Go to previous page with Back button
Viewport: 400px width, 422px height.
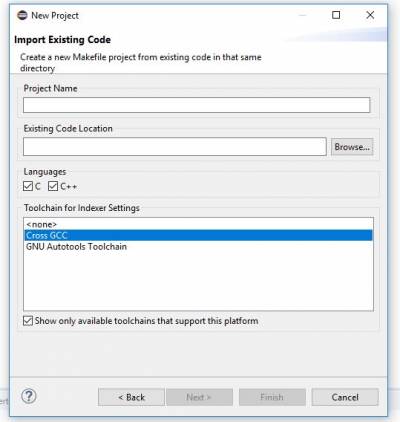(x=131, y=397)
